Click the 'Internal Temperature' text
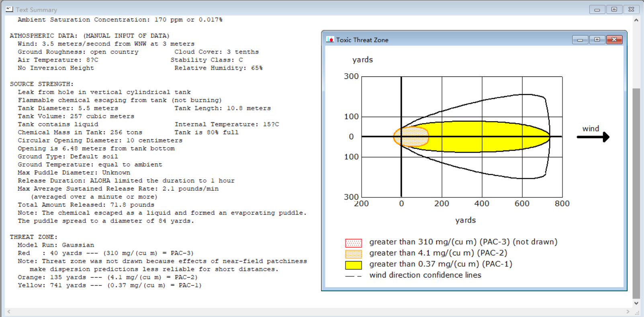Viewport: 644px width, 317px height. (227, 124)
